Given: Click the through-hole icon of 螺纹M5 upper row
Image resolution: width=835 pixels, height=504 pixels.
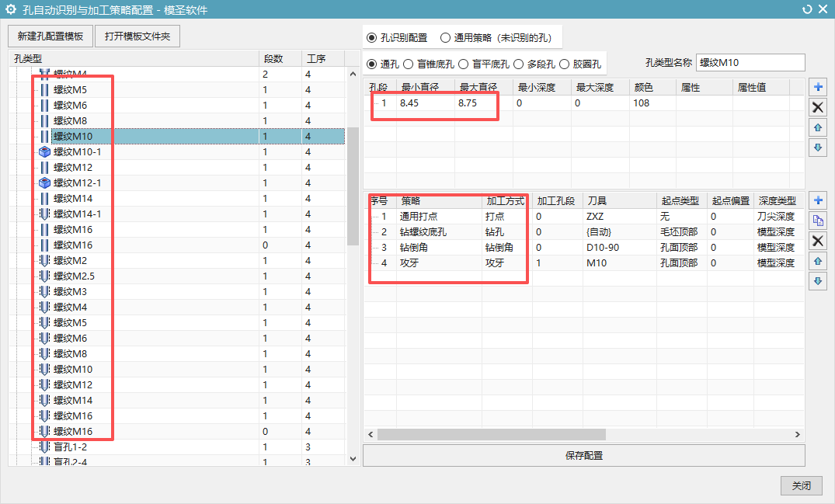Looking at the screenshot, I should (45, 89).
